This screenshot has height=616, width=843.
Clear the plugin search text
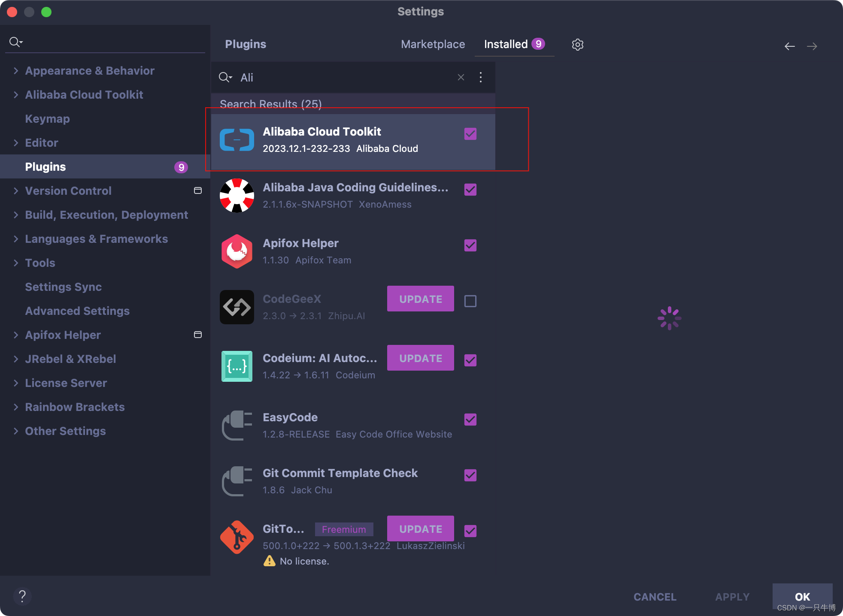pyautogui.click(x=461, y=77)
